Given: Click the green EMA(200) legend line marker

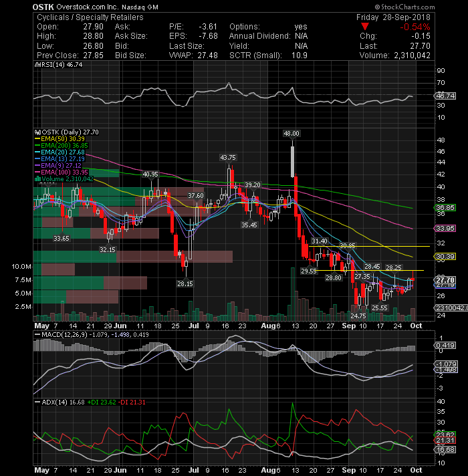Looking at the screenshot, I should pos(37,146).
